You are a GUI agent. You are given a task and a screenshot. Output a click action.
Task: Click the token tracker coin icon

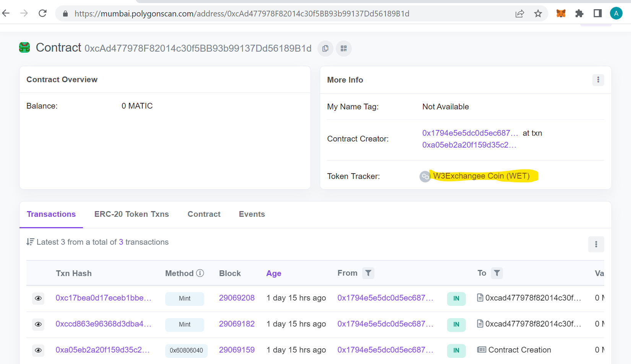coord(425,176)
